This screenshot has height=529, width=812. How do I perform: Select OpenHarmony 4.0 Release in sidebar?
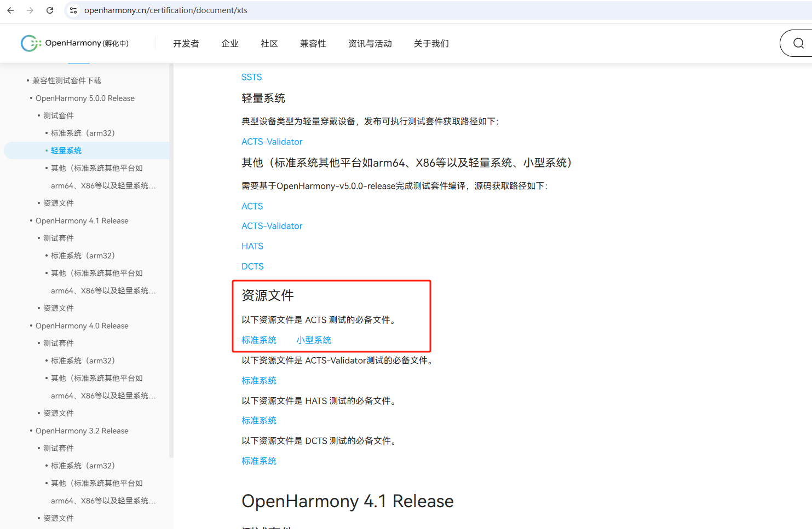click(x=82, y=325)
